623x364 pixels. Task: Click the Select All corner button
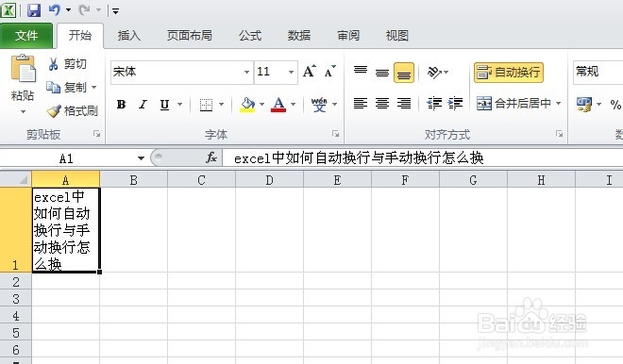[x=16, y=179]
